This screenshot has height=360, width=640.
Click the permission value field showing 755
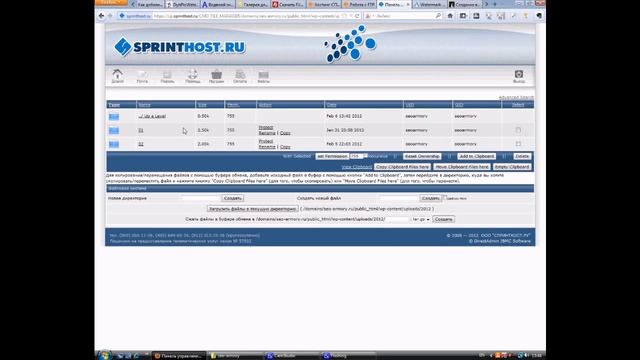[x=356, y=156]
